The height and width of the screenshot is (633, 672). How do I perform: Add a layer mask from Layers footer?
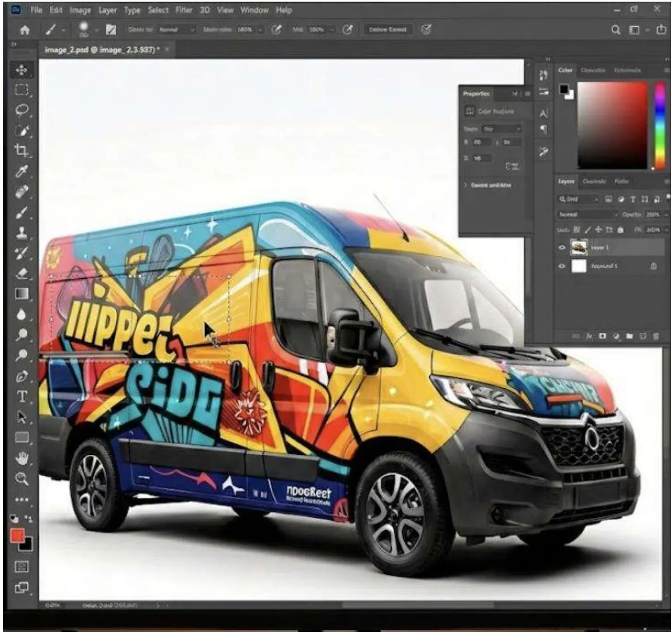pos(603,336)
